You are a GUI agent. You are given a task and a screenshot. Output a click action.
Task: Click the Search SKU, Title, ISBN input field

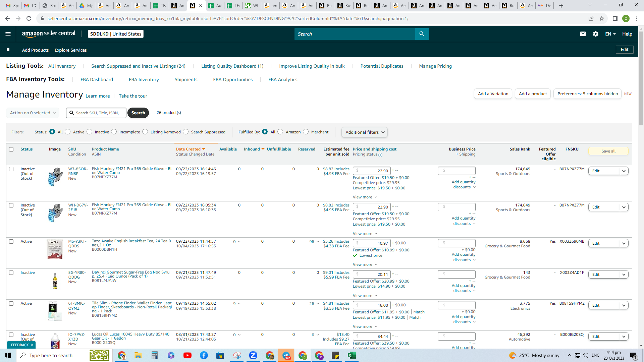[x=96, y=113]
